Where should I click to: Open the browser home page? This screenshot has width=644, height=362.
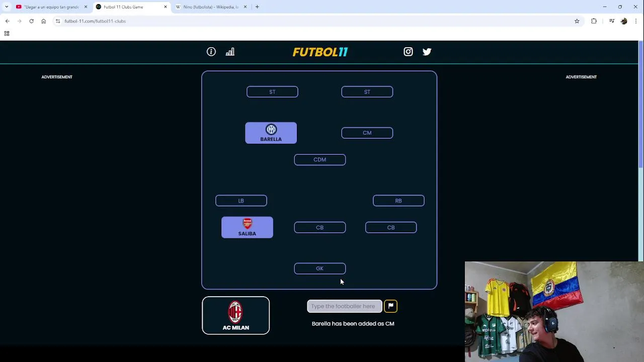[x=43, y=21]
